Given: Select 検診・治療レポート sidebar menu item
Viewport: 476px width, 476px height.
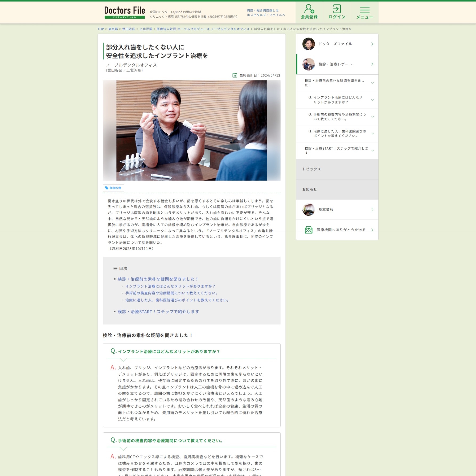Looking at the screenshot, I should pos(337,64).
